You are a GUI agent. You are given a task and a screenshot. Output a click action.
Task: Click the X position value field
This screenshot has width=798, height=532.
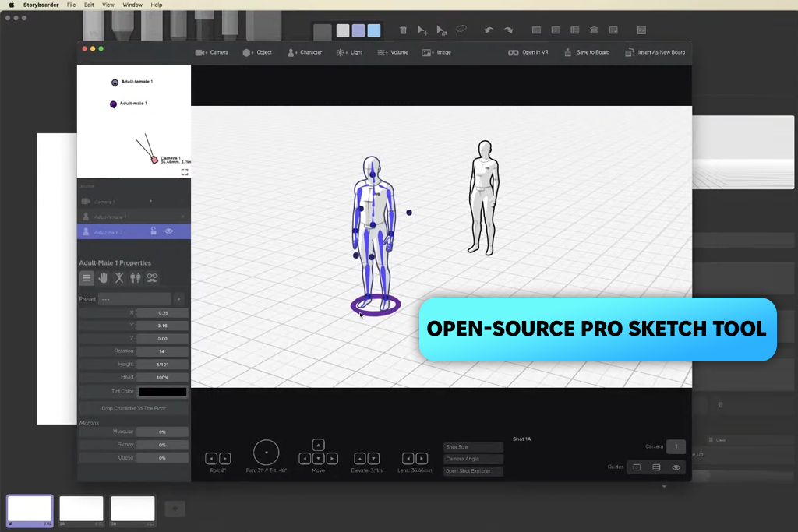click(162, 313)
